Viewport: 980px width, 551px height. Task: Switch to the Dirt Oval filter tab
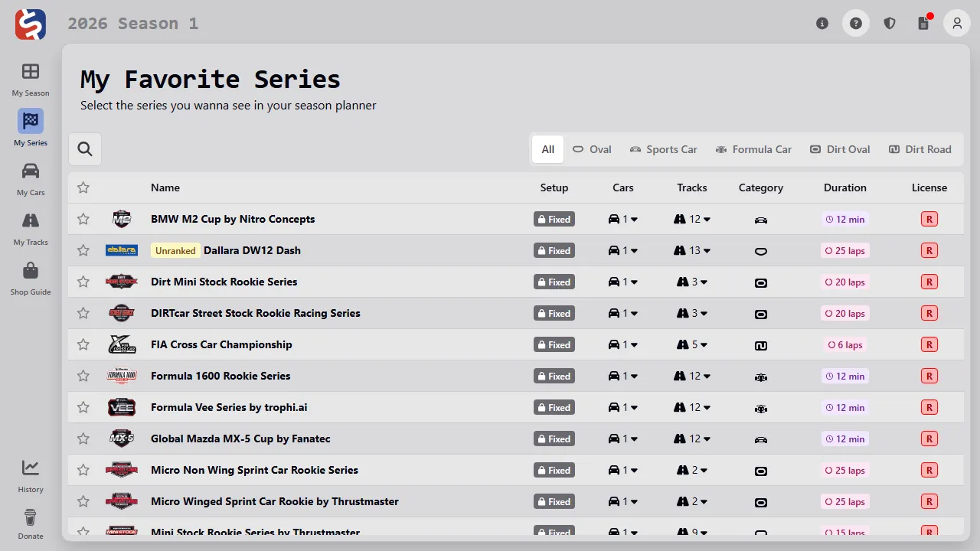[x=840, y=149]
